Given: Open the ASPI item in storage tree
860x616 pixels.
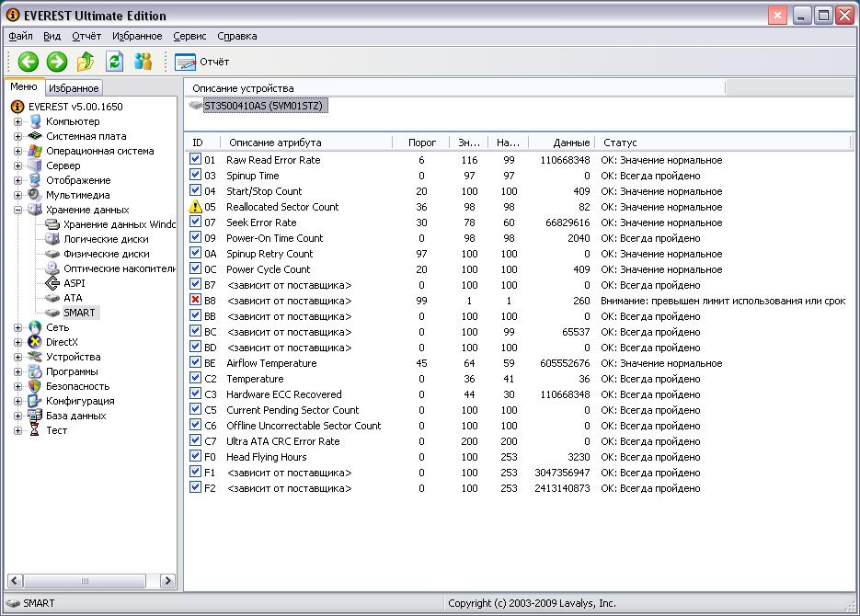Looking at the screenshot, I should coord(74,283).
